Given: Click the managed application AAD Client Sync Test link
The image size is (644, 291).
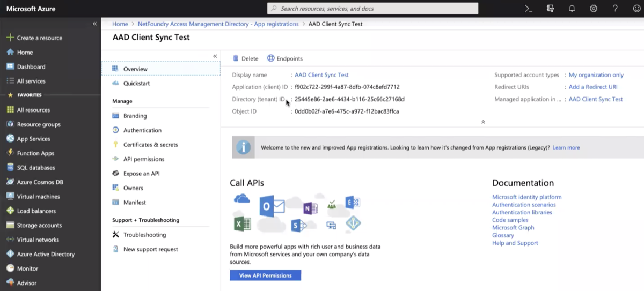Looking at the screenshot, I should coord(596,99).
